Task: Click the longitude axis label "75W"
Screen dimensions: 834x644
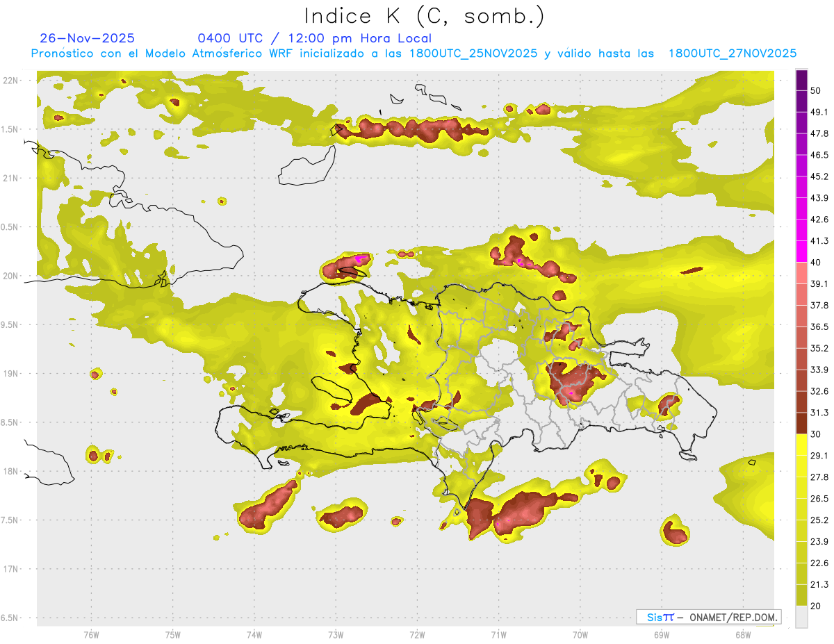Action: [172, 635]
